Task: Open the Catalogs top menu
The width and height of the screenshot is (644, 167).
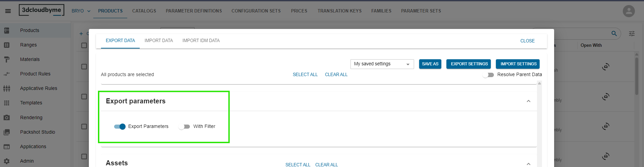Action: tap(144, 11)
